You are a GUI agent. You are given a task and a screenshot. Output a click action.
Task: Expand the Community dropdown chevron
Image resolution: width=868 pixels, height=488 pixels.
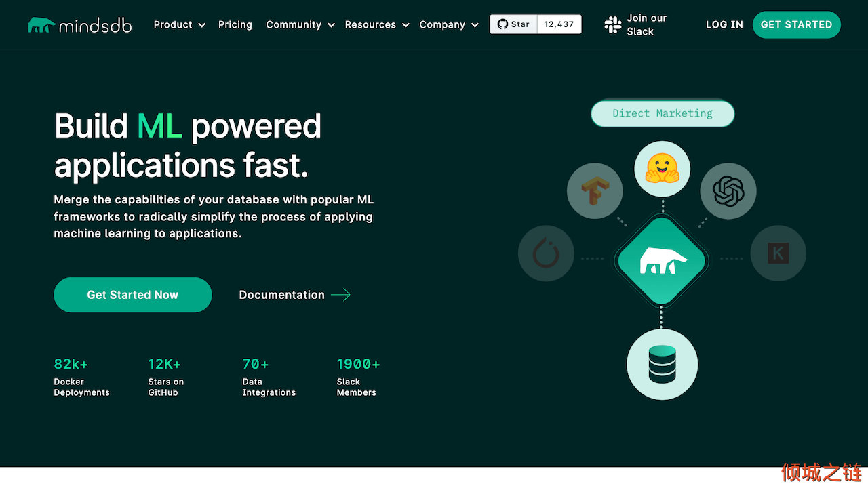pos(331,25)
